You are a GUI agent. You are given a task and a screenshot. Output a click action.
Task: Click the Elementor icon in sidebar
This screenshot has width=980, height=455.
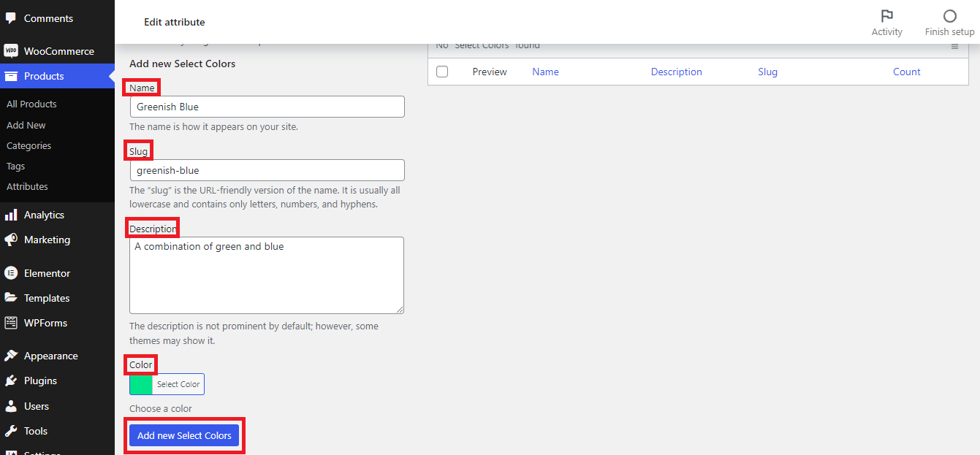(x=11, y=273)
